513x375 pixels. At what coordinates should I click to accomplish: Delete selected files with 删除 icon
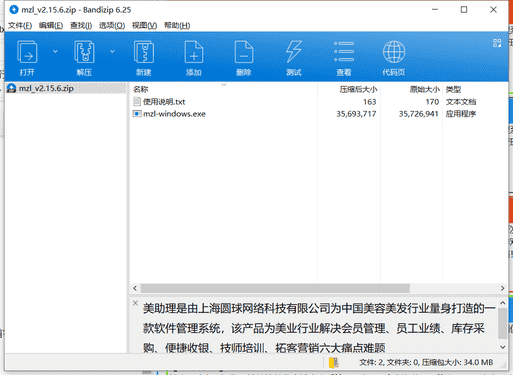coord(244,57)
